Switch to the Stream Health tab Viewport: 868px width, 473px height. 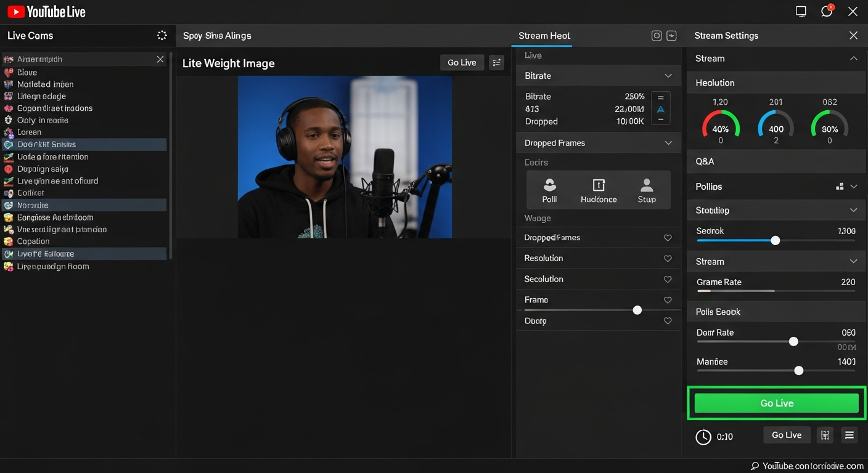click(543, 35)
